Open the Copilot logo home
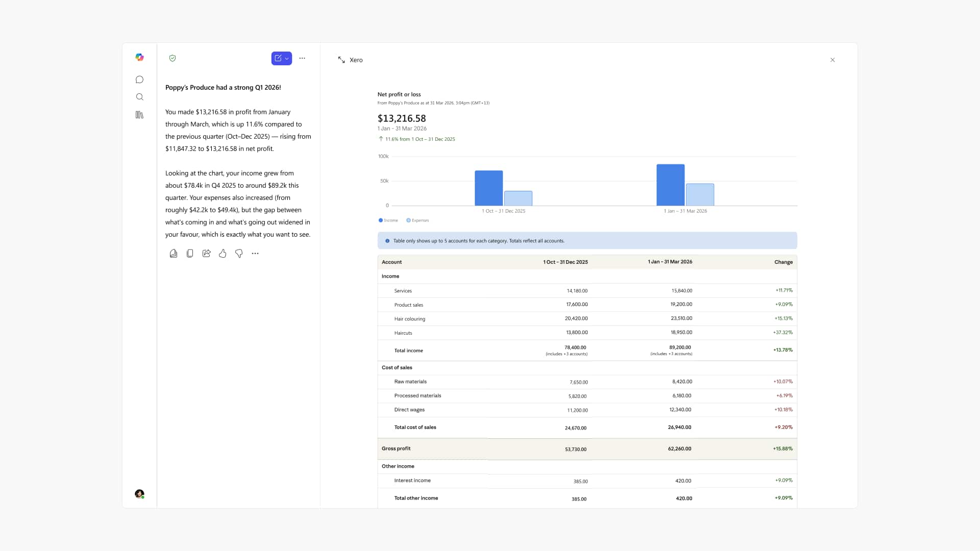This screenshot has width=980, height=551. tap(139, 57)
